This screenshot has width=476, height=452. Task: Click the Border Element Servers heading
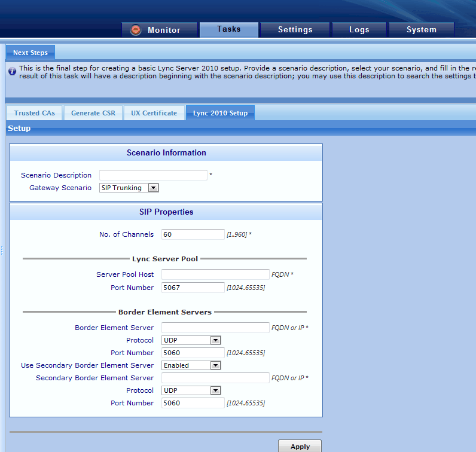[x=165, y=312]
